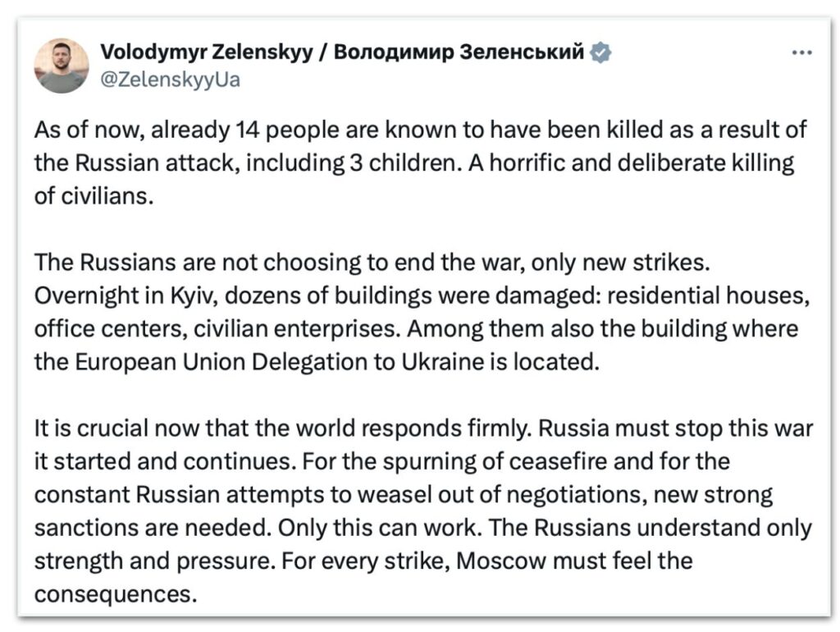
Task: Click the Cyrillic name Володимир Зеленський
Action: tap(460, 53)
